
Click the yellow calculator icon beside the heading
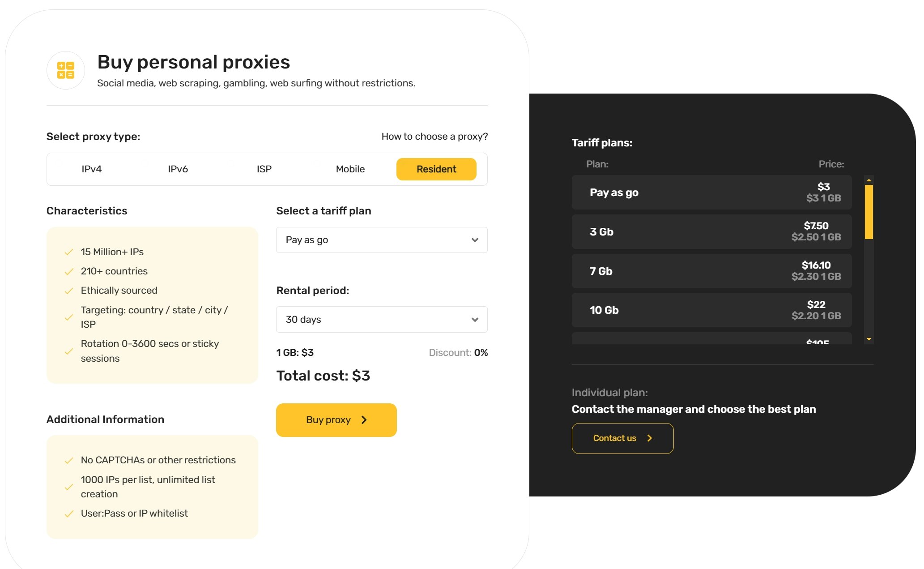pyautogui.click(x=66, y=70)
